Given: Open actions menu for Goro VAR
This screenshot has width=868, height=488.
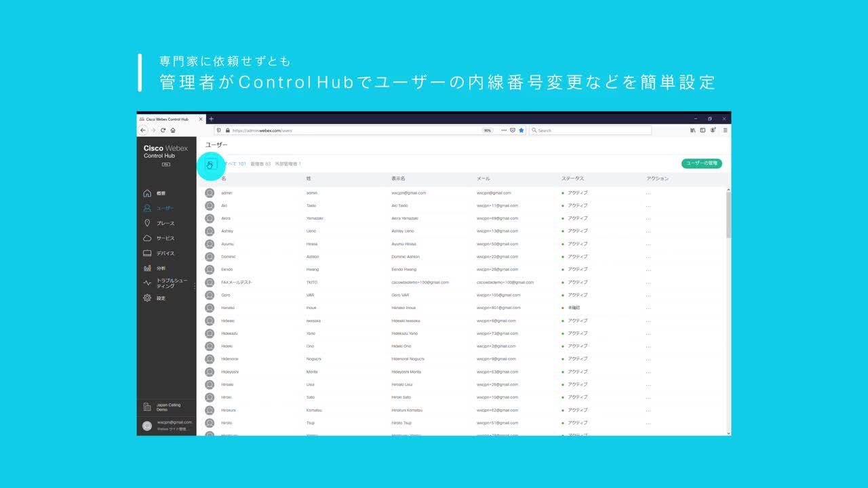Looking at the screenshot, I should point(648,295).
